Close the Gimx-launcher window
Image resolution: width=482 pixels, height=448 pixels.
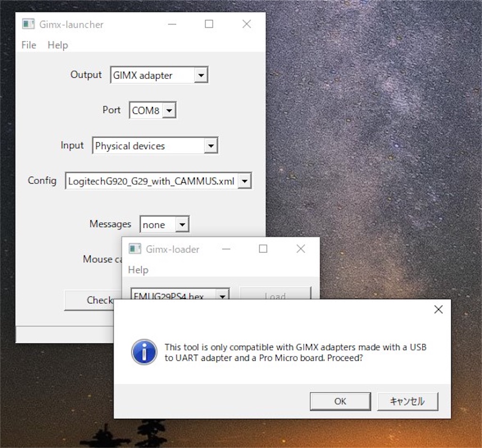click(247, 24)
